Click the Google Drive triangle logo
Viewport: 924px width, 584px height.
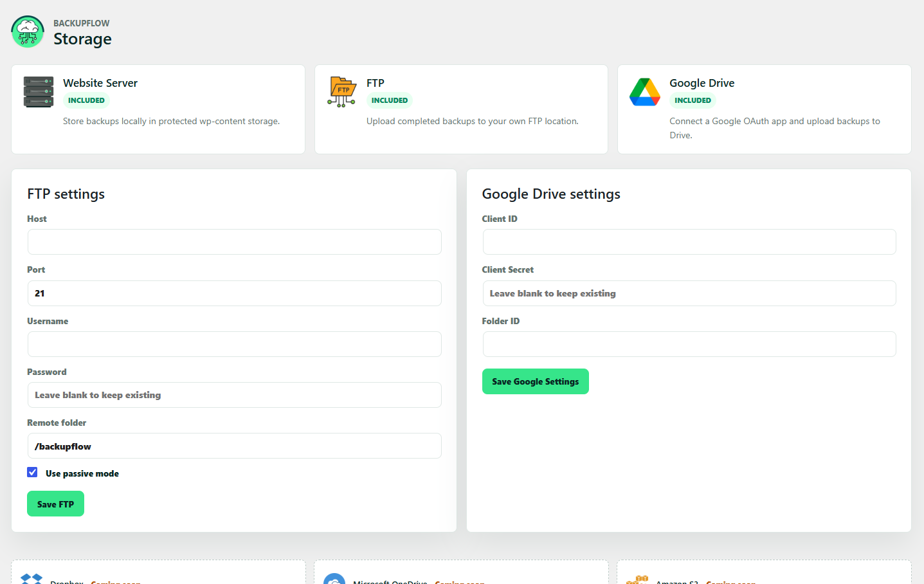click(x=645, y=92)
